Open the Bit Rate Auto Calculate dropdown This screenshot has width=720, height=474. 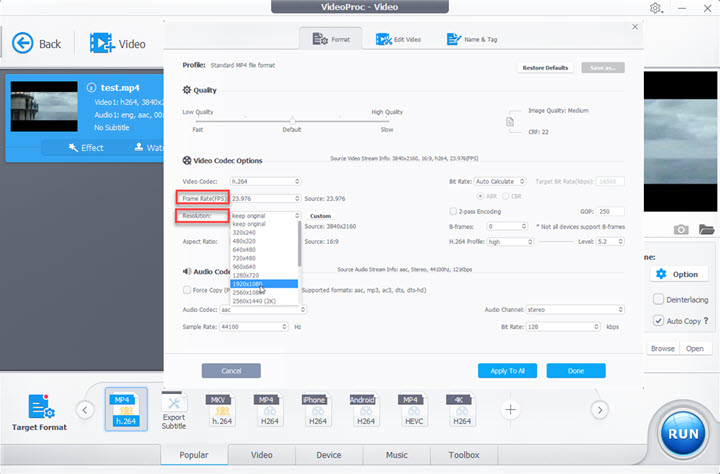point(500,181)
